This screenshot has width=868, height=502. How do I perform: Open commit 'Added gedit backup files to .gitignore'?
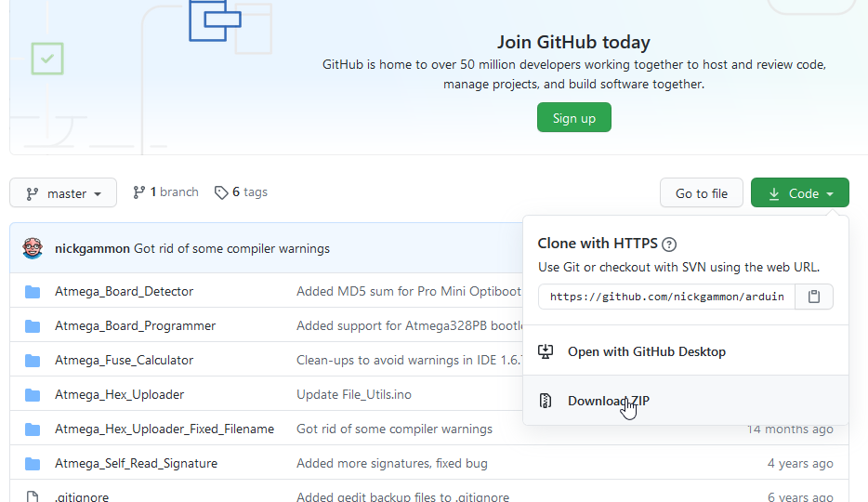[x=403, y=496]
